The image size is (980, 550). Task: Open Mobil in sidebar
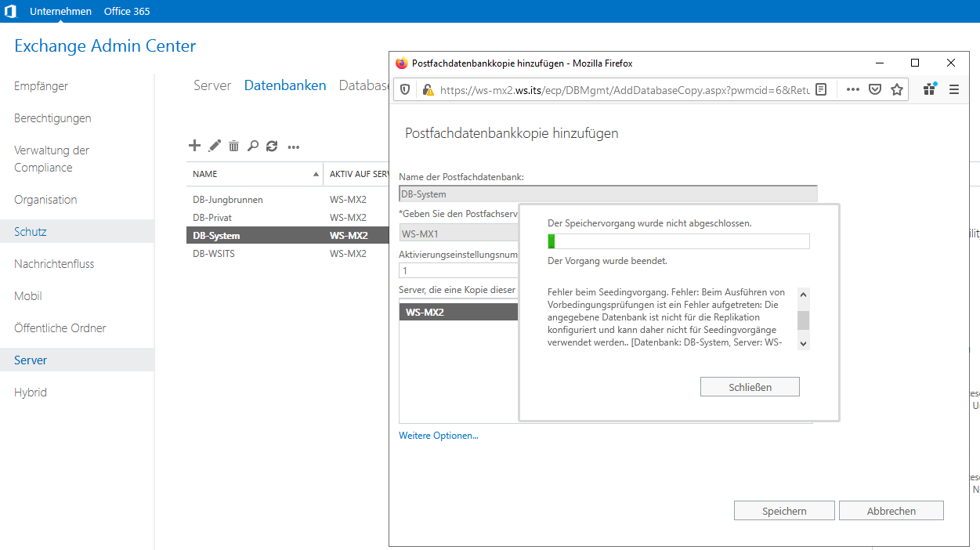pyautogui.click(x=28, y=296)
